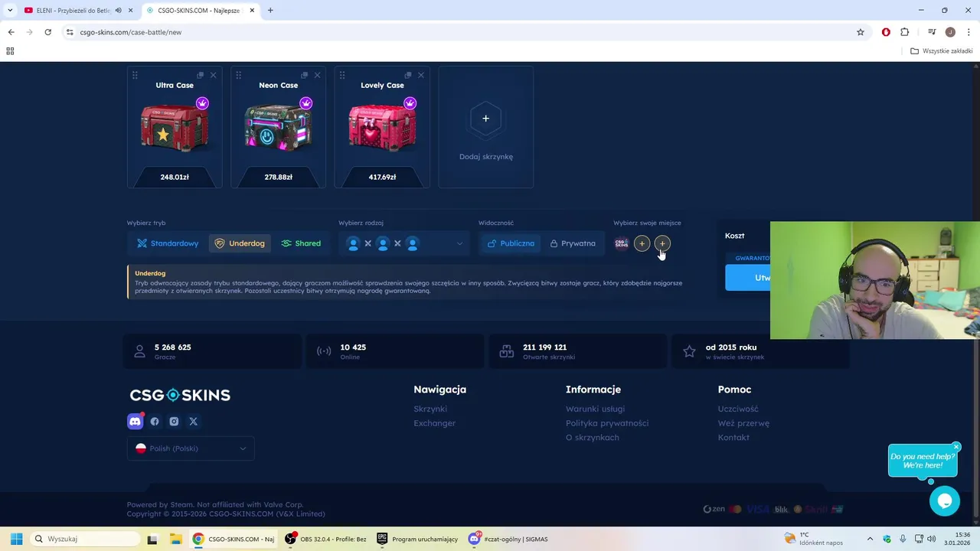Viewport: 980px width, 551px height.
Task: Select the Underdog battle mode
Action: (240, 243)
